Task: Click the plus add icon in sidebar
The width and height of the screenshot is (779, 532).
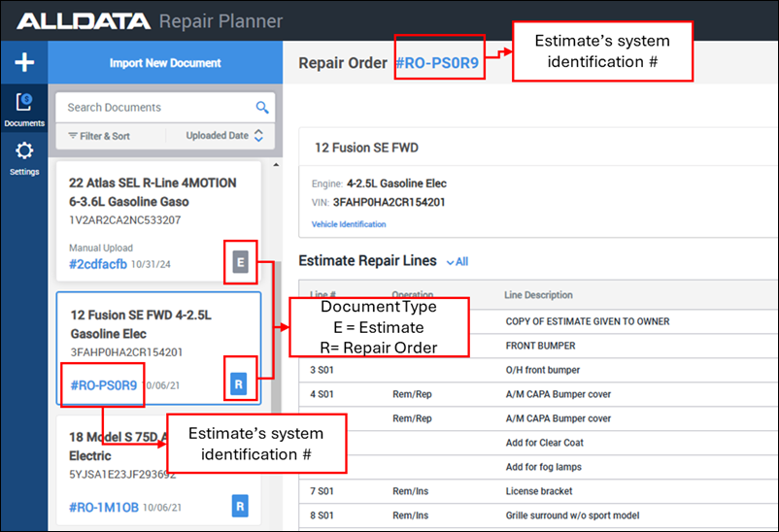Action: pos(24,62)
